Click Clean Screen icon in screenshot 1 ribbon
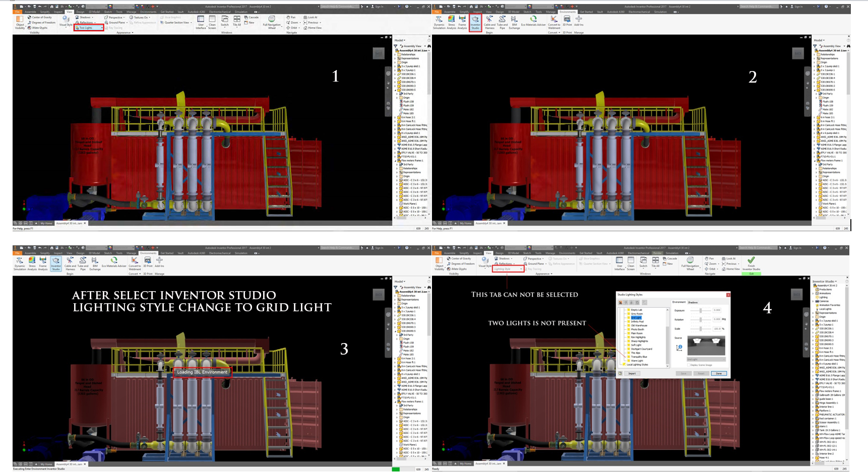This screenshot has width=868, height=473. (x=212, y=22)
